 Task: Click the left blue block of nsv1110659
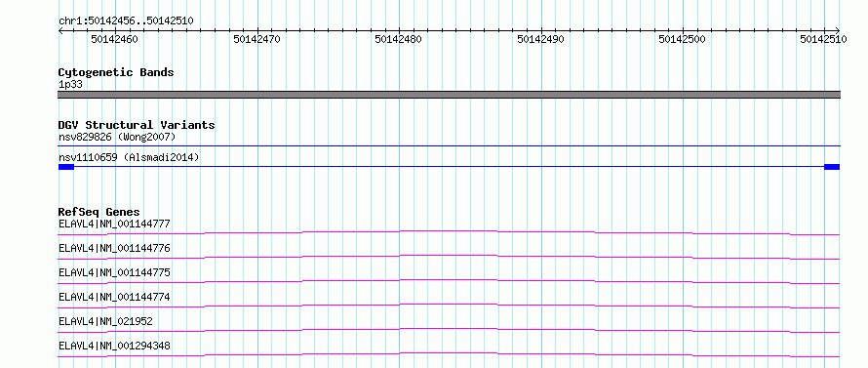66,167
